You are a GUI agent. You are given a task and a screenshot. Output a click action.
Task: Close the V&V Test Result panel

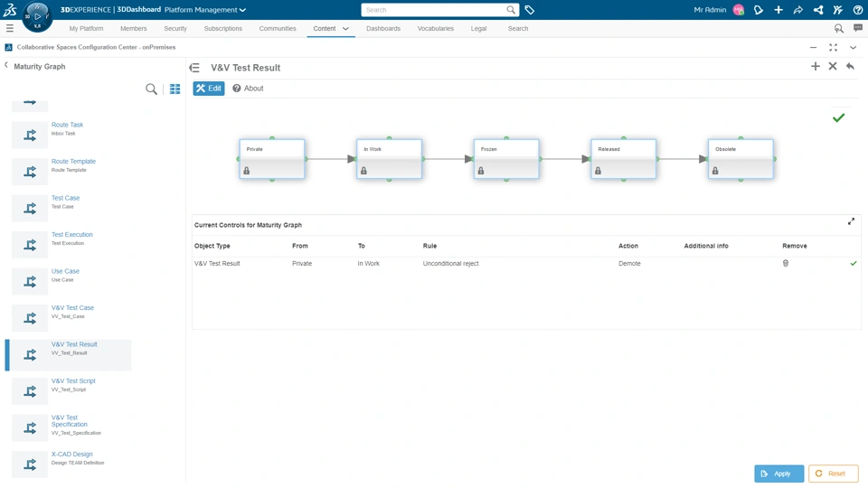[833, 66]
